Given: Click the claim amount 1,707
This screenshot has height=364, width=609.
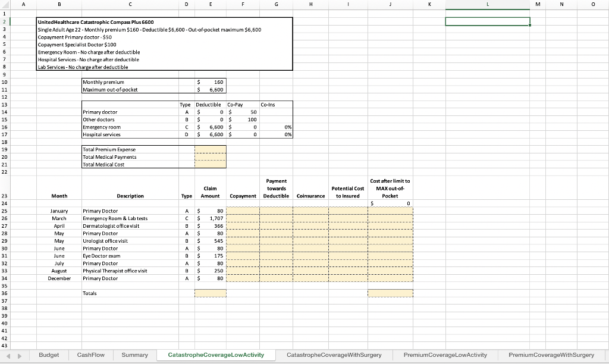Looking at the screenshot, I should 210,218.
